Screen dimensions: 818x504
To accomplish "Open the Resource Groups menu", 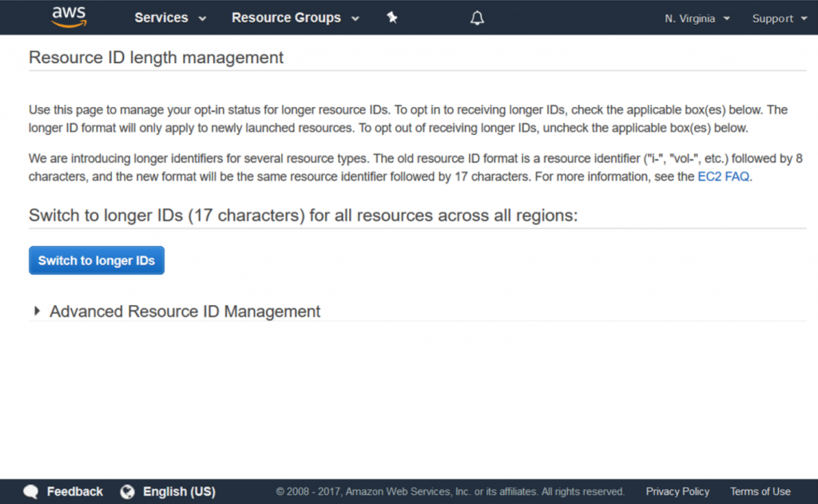I will [296, 18].
